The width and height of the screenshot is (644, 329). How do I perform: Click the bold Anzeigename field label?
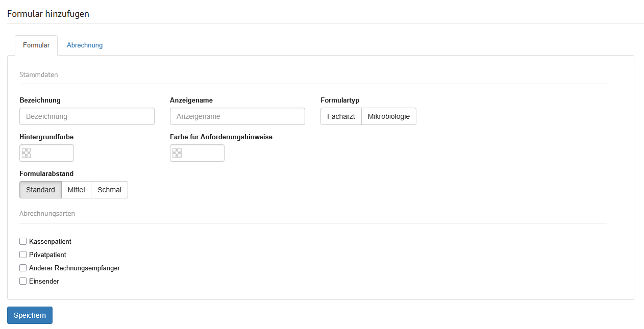click(x=191, y=100)
